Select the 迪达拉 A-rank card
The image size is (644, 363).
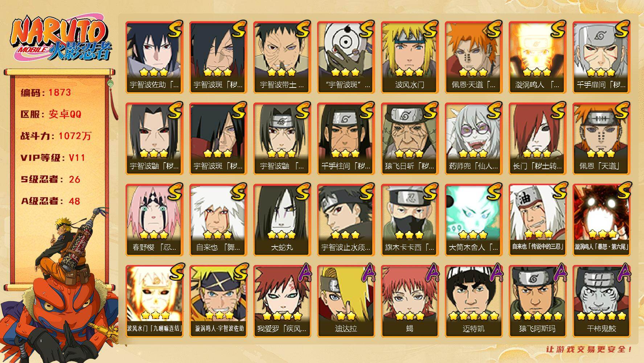[x=346, y=301]
